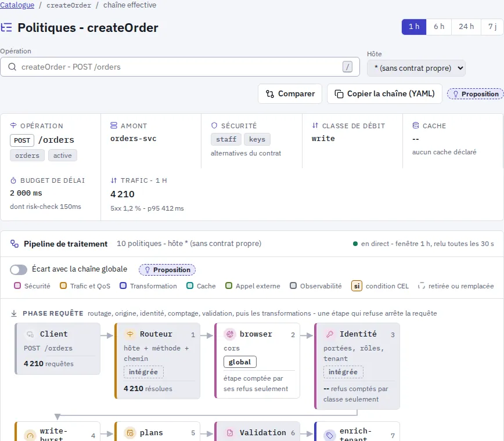Click the Routeur node icon
The width and height of the screenshot is (504, 441).
pyautogui.click(x=130, y=334)
